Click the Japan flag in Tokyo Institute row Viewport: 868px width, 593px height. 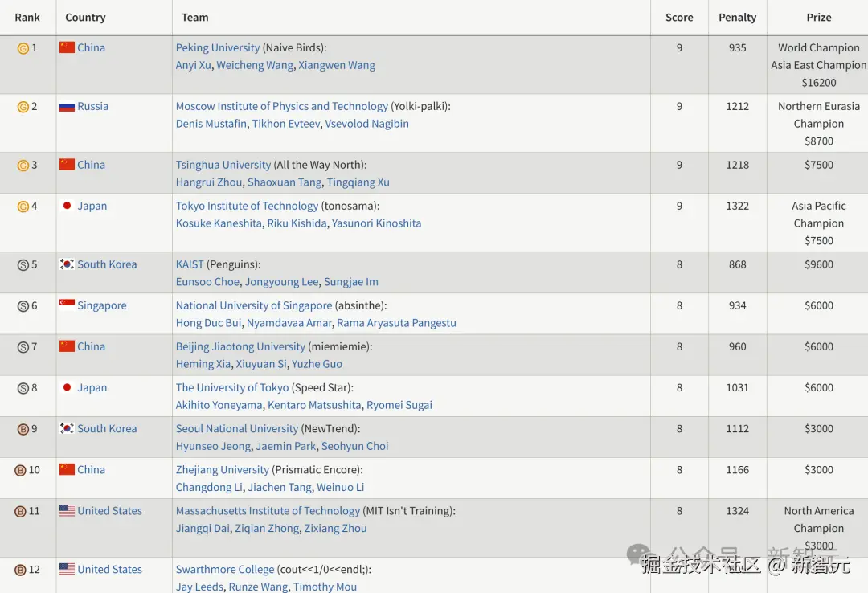pyautogui.click(x=67, y=206)
